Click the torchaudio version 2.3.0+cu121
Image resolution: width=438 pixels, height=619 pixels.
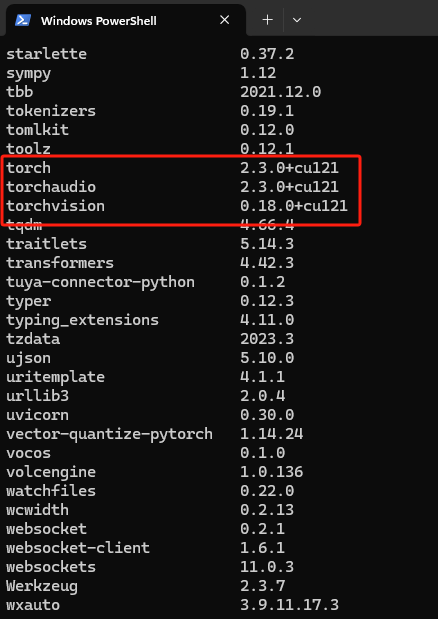[289, 187]
